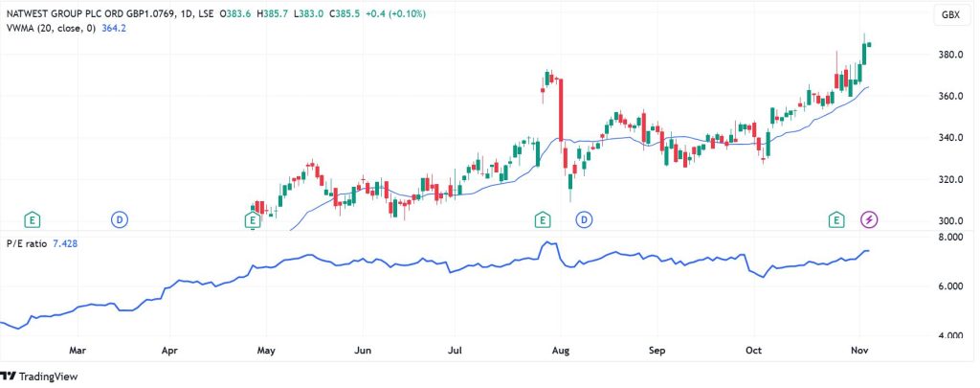Click the close value C385.5
The image size is (980, 388).
pyautogui.click(x=345, y=13)
